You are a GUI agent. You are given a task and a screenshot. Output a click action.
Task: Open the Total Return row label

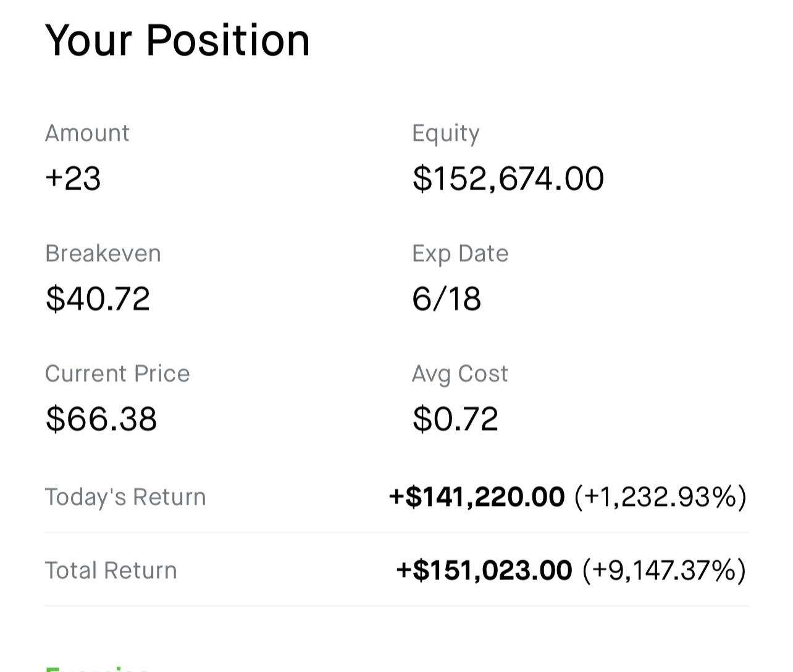point(111,570)
